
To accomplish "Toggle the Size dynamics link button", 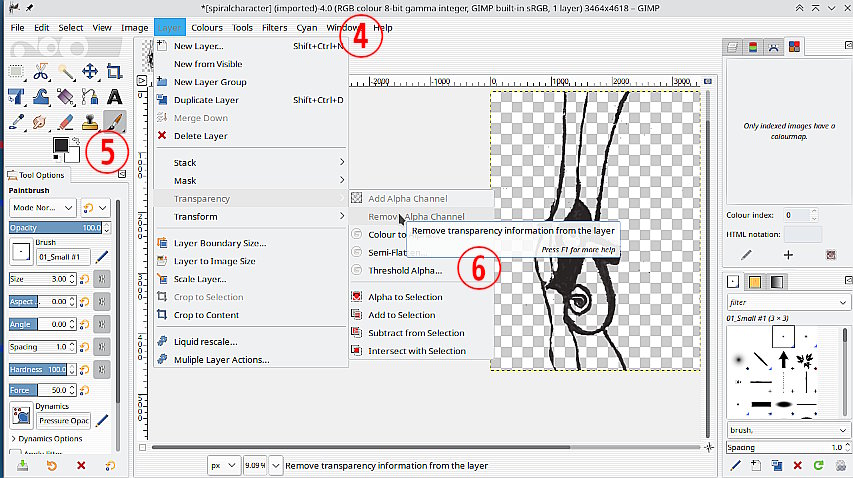I will (102, 279).
